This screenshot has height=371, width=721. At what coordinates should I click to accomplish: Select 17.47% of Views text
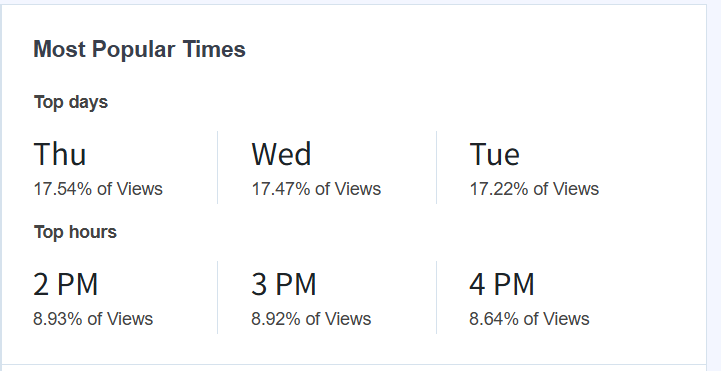(316, 189)
